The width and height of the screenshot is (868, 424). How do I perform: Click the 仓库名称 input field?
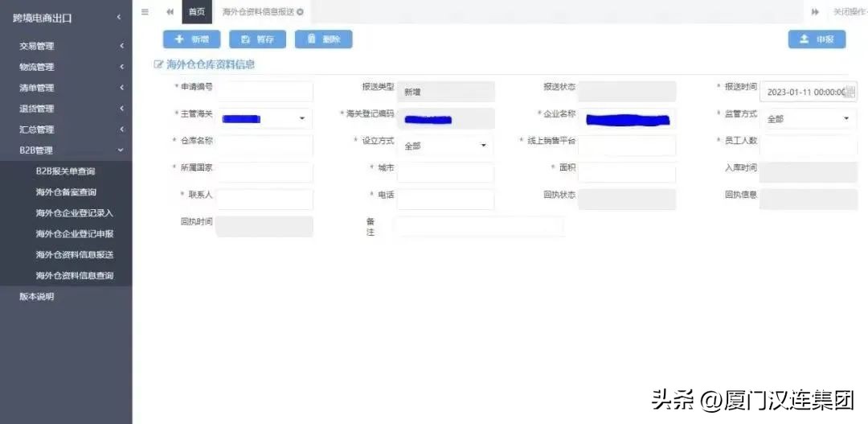pyautogui.click(x=264, y=146)
